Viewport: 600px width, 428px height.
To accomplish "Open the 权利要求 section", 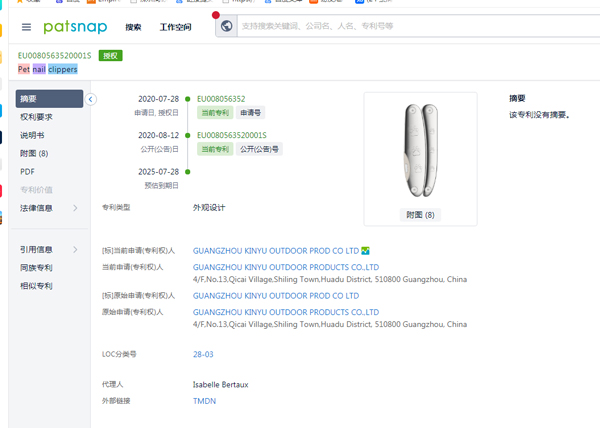I will click(36, 117).
